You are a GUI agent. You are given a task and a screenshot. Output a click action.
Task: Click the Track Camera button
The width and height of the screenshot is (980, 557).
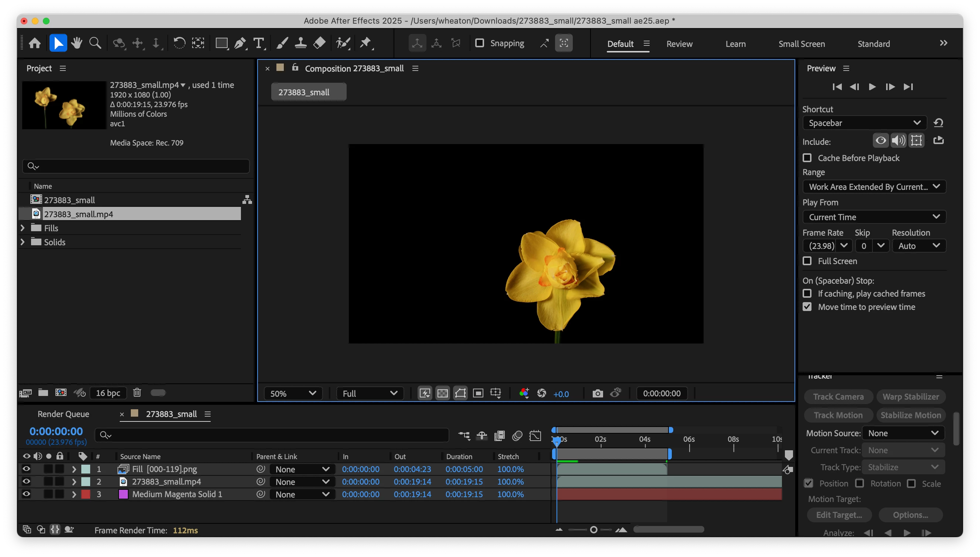coord(838,397)
